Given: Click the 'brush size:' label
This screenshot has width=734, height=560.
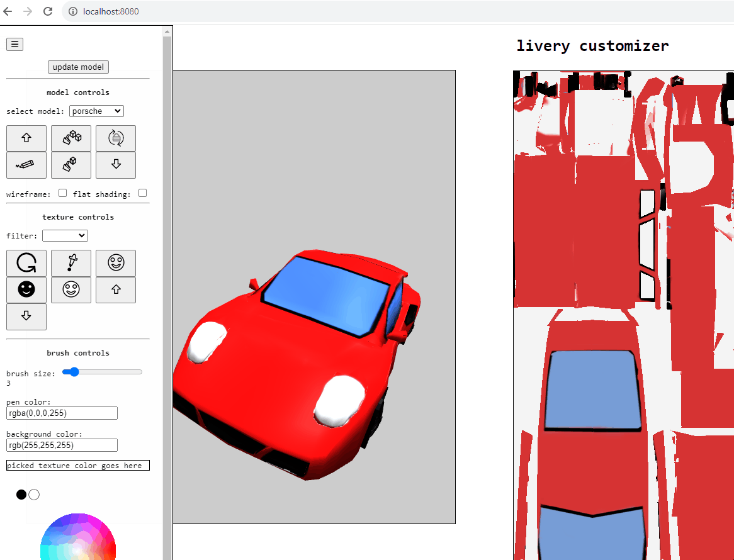Looking at the screenshot, I should 31,373.
